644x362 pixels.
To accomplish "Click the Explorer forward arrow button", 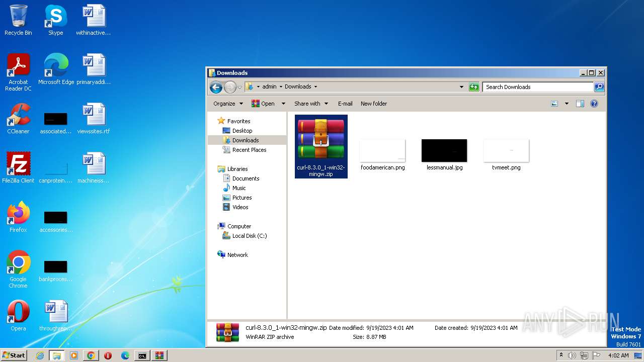I will (x=230, y=87).
